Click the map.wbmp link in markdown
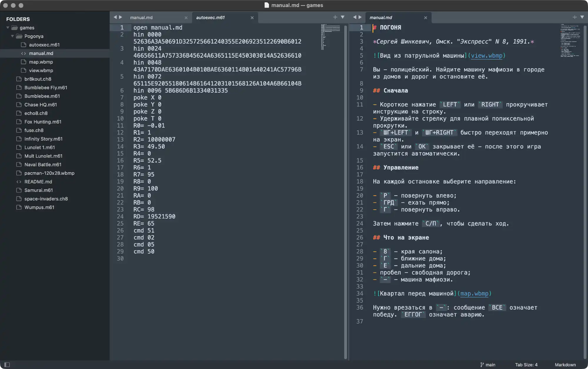Viewport: 588px width, 369px height. (474, 294)
